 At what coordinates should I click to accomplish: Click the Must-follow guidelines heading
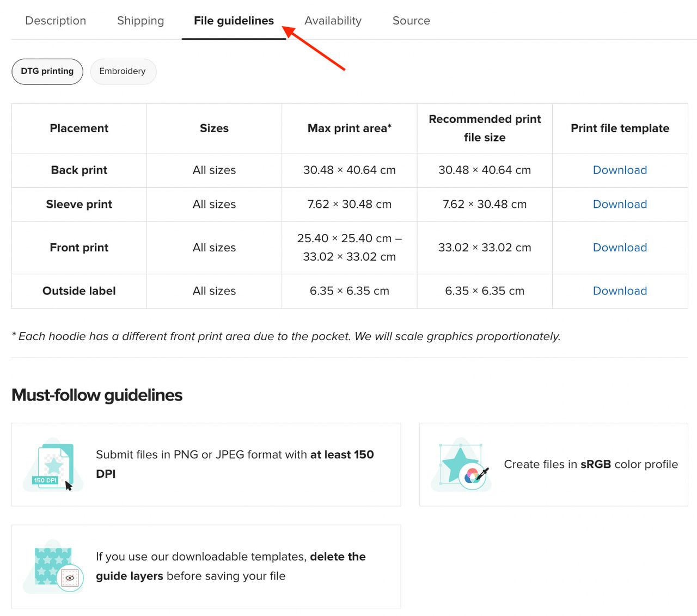(97, 395)
